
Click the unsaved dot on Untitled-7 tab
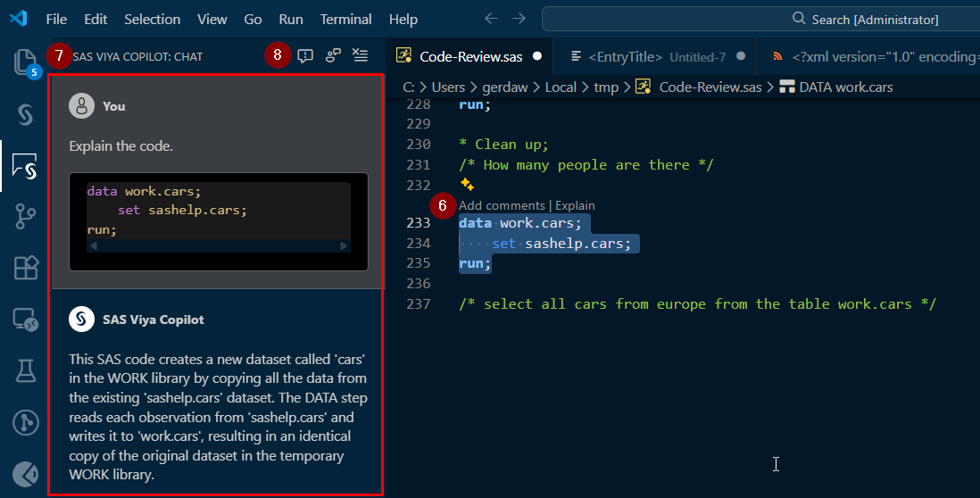[741, 56]
